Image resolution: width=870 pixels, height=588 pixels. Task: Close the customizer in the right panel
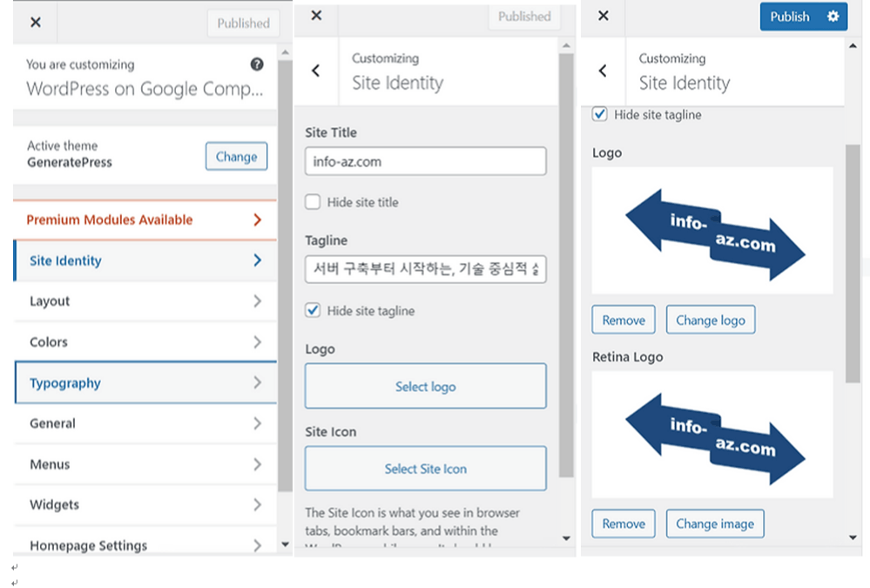(x=604, y=16)
